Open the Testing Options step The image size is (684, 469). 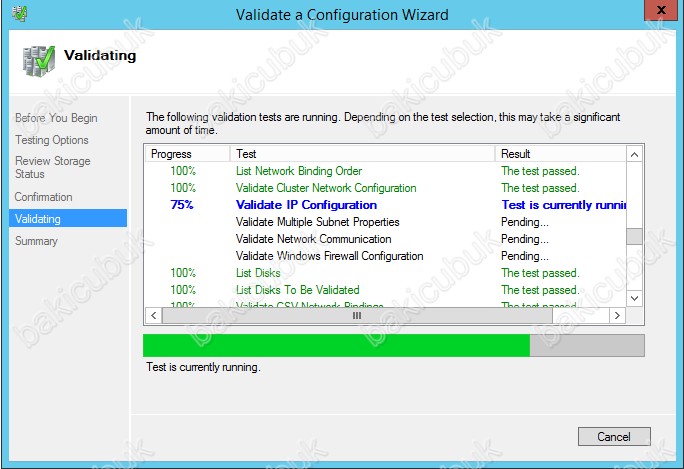[x=52, y=140]
